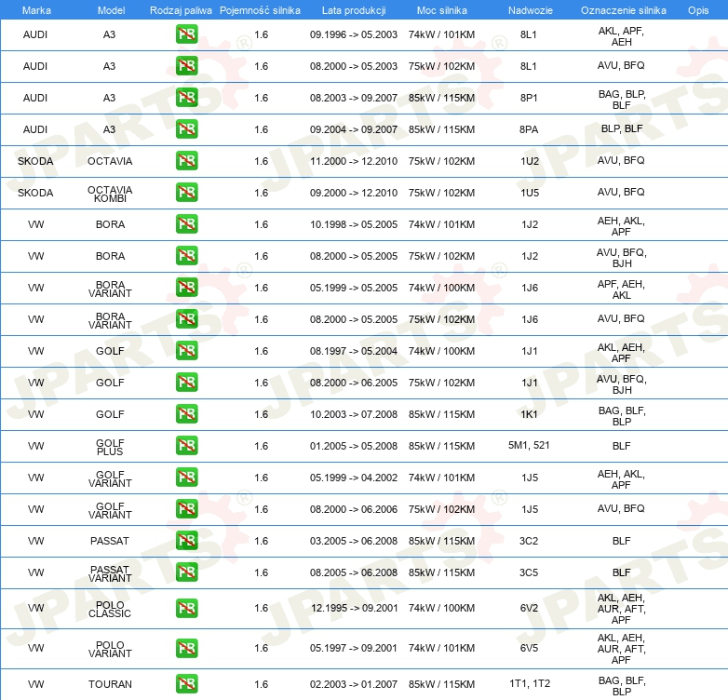This screenshot has height=700, width=728.
Task: Select the PASSAT VARIANT model cell
Action: tap(110, 573)
